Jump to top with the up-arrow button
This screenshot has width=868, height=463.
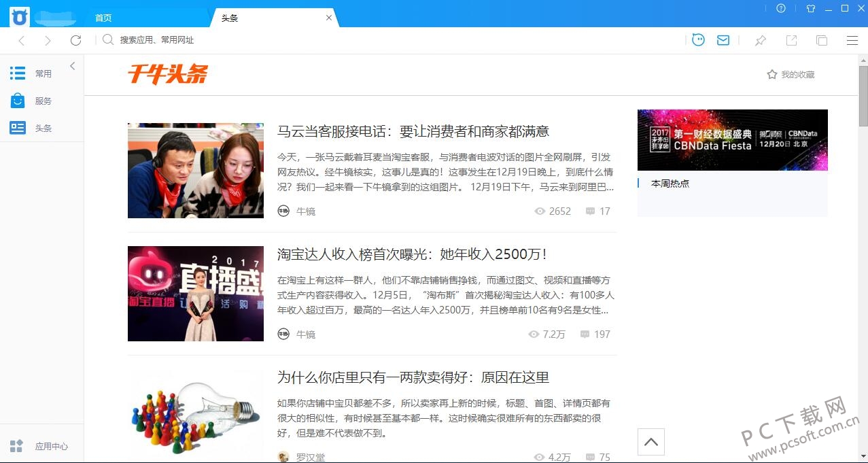[651, 443]
